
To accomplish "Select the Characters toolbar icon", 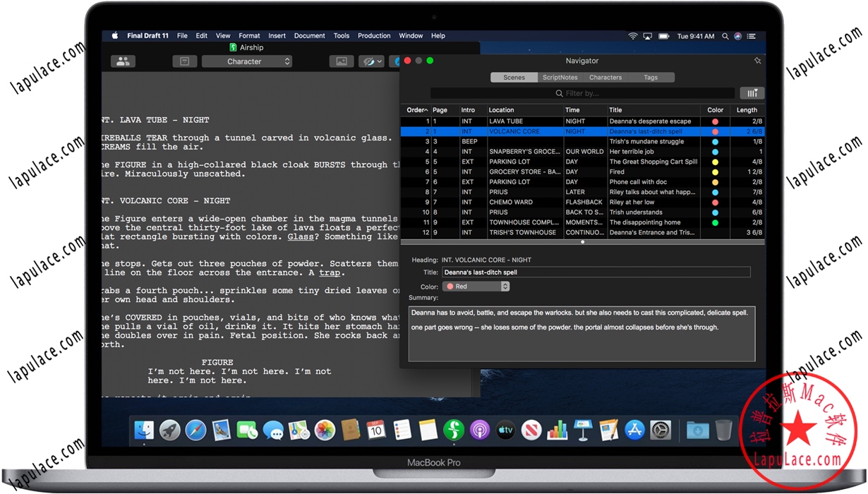I will click(123, 61).
